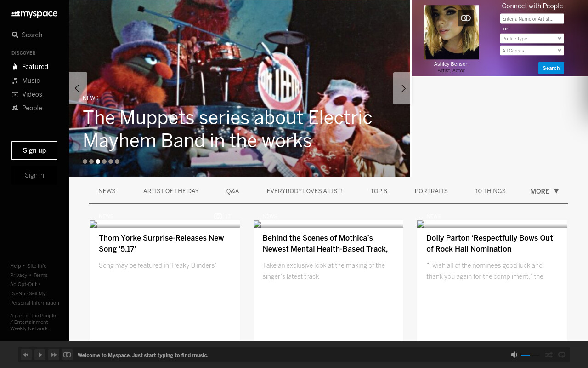Open the Terms link
Screen dimensions: 588x368
coord(40,275)
